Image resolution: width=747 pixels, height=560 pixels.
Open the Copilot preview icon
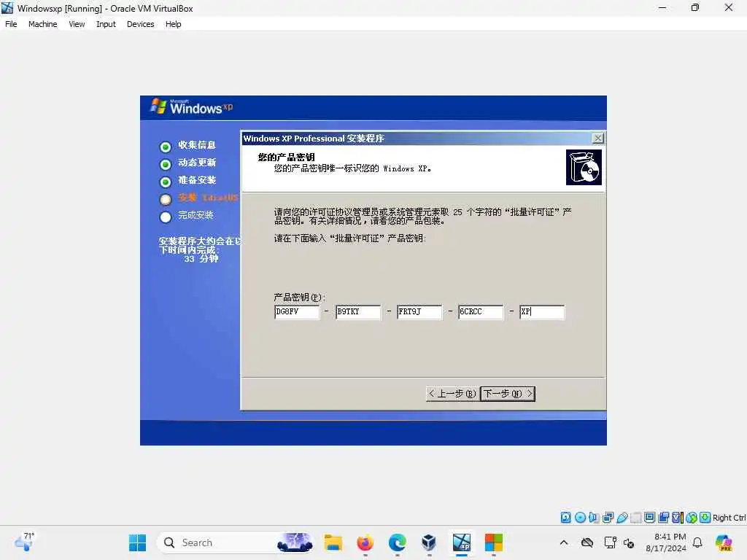[724, 542]
